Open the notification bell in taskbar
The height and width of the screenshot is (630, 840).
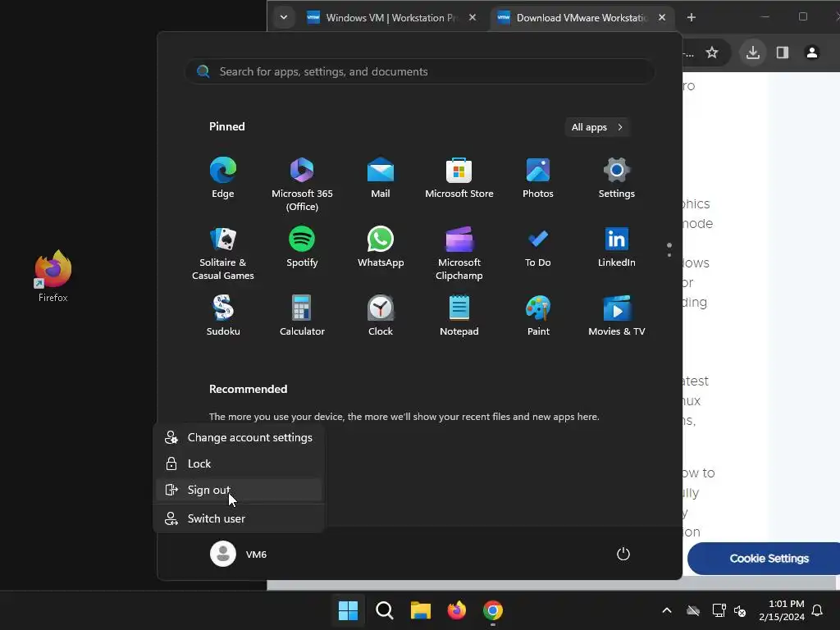point(817,610)
